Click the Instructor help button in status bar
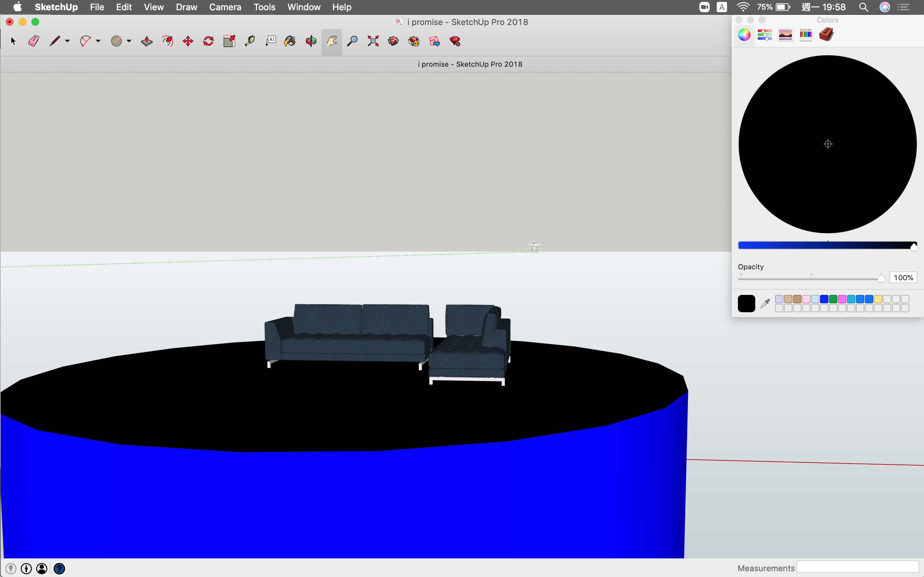 [x=59, y=569]
